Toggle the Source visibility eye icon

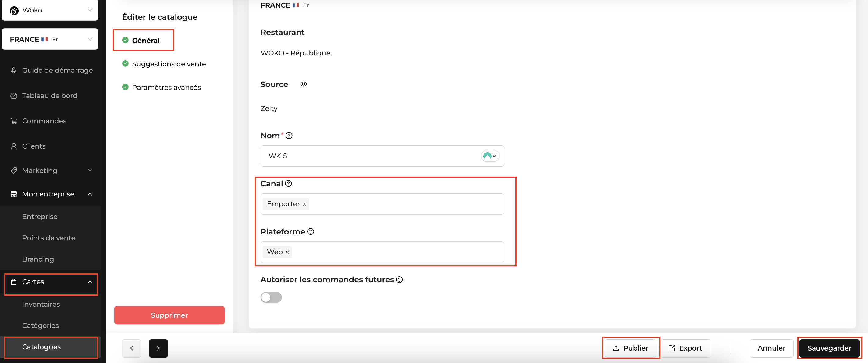coord(304,84)
